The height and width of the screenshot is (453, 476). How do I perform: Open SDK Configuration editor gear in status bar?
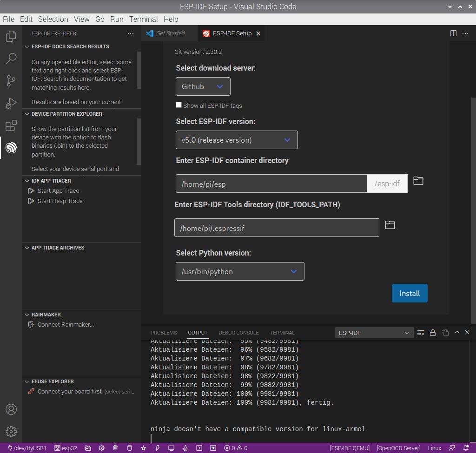pos(101,447)
